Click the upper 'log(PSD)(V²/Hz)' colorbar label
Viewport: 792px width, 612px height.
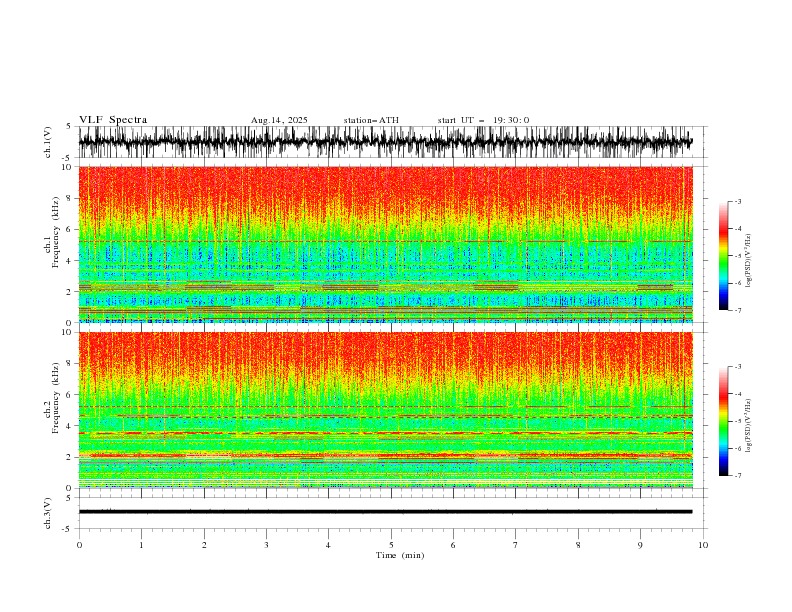(x=749, y=261)
